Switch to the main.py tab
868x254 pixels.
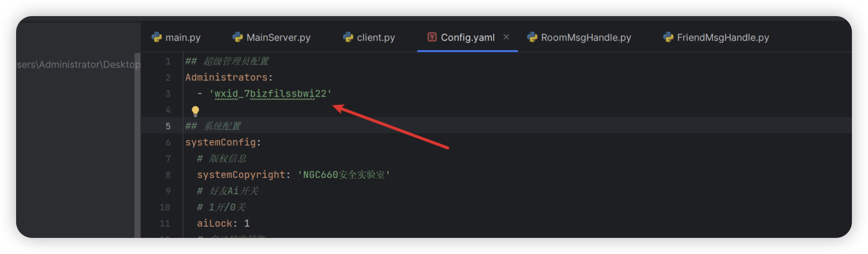pos(177,38)
